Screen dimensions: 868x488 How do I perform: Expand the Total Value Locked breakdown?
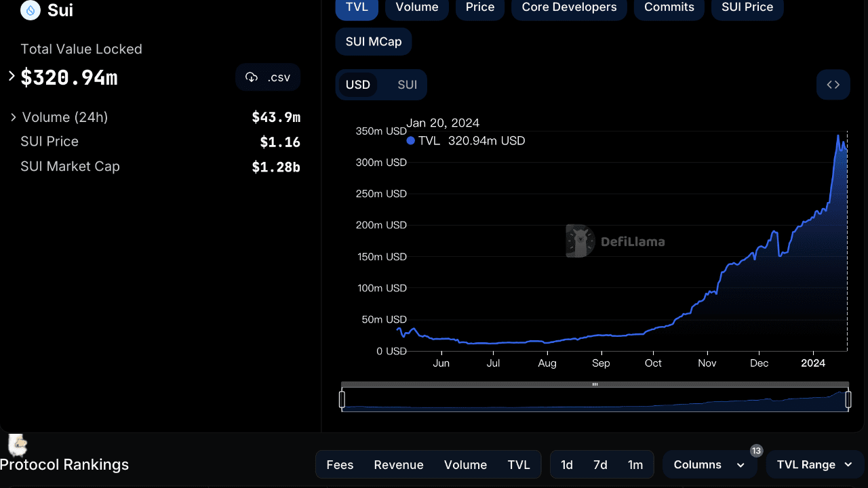[10, 77]
